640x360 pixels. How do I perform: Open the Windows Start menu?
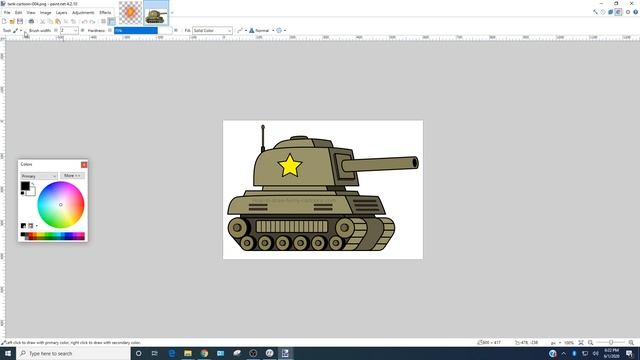(8, 353)
